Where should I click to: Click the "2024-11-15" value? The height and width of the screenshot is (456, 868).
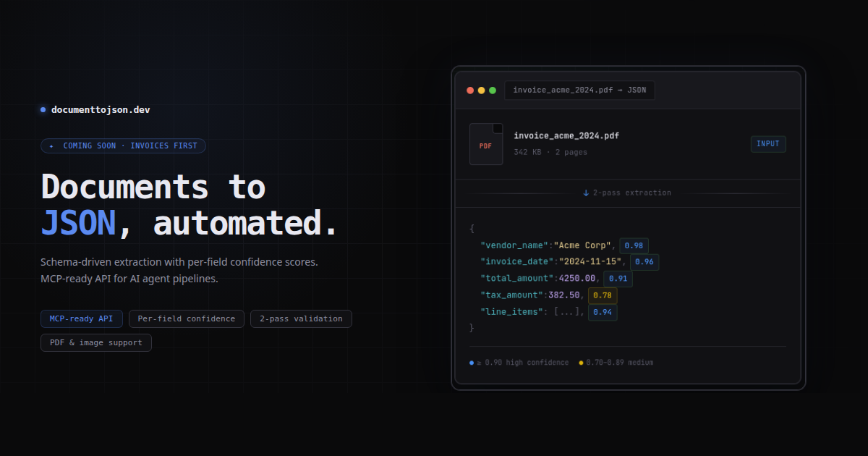tap(591, 262)
